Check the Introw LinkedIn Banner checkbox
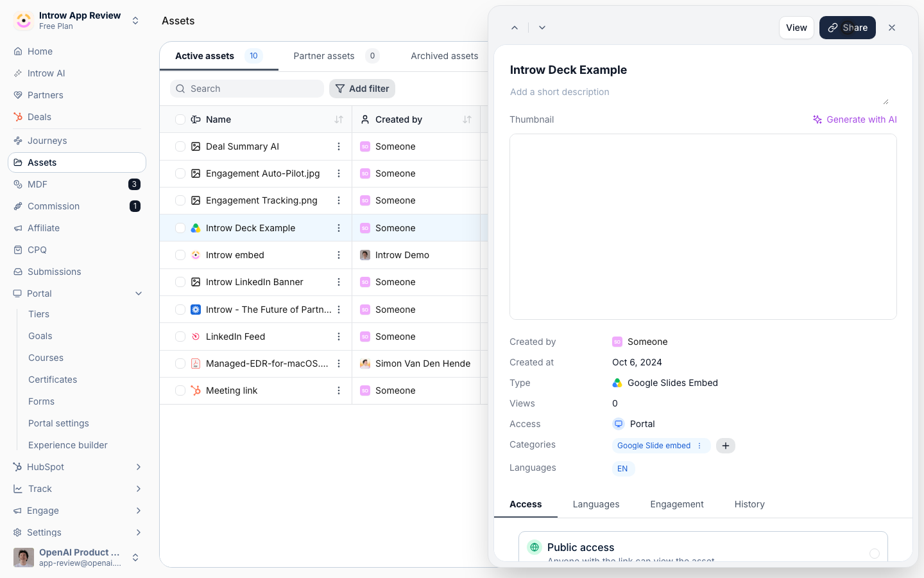Viewport: 924px width, 578px height. pos(180,282)
